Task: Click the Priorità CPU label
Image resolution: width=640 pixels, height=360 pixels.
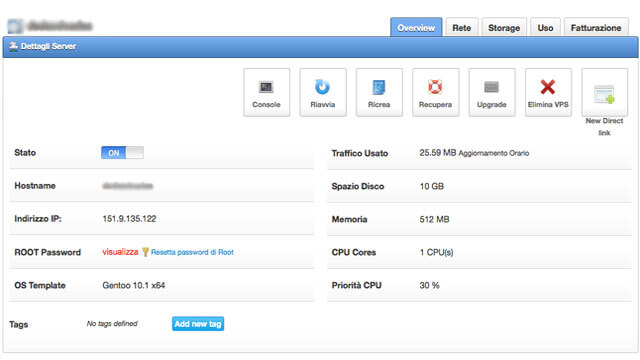Action: pos(356,285)
